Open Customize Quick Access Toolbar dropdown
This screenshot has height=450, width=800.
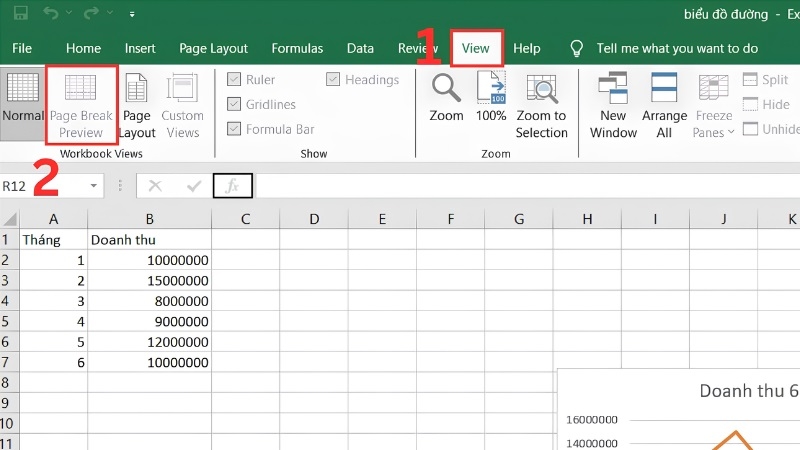(132, 14)
